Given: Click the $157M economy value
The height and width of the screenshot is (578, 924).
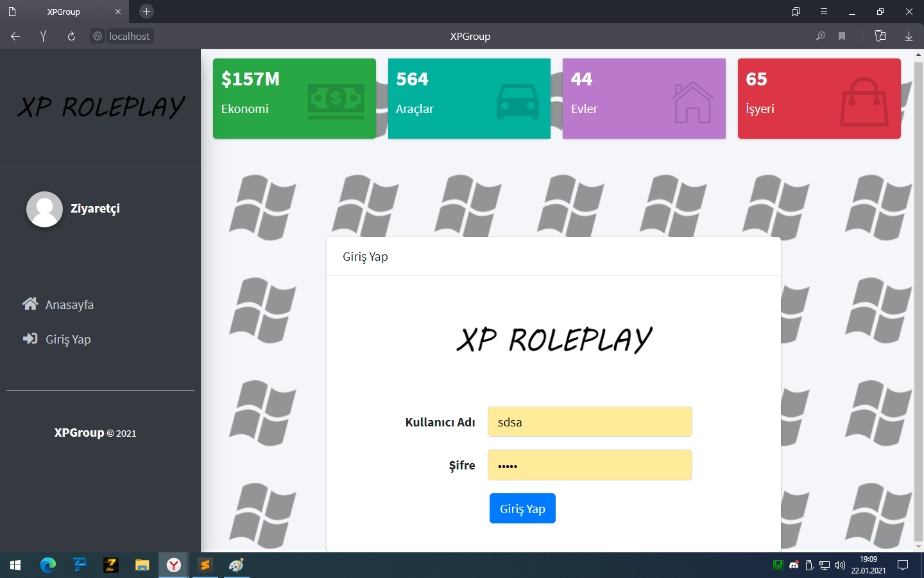Looking at the screenshot, I should click(250, 79).
